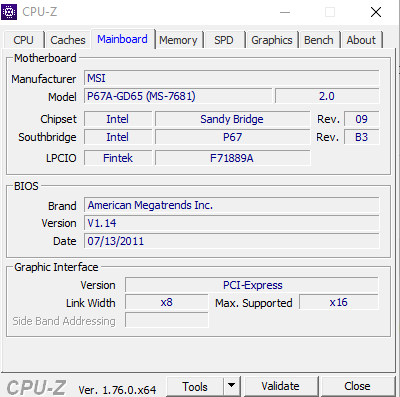Click the model revision 2.0 field
Viewport: 400px width, 397px height.
click(327, 96)
